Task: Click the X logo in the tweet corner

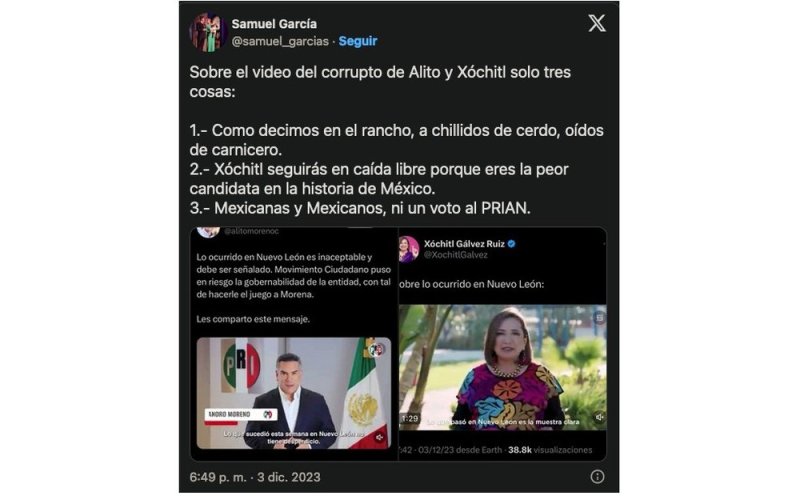Action: 596,23
